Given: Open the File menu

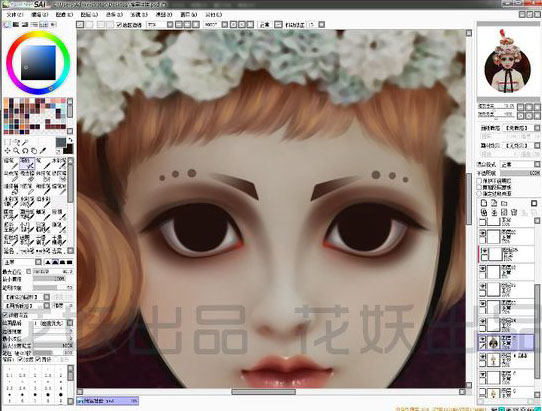Looking at the screenshot, I should coord(15,15).
